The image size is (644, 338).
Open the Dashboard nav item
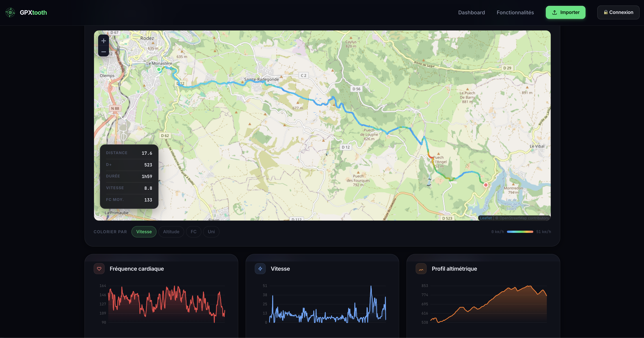pyautogui.click(x=471, y=12)
